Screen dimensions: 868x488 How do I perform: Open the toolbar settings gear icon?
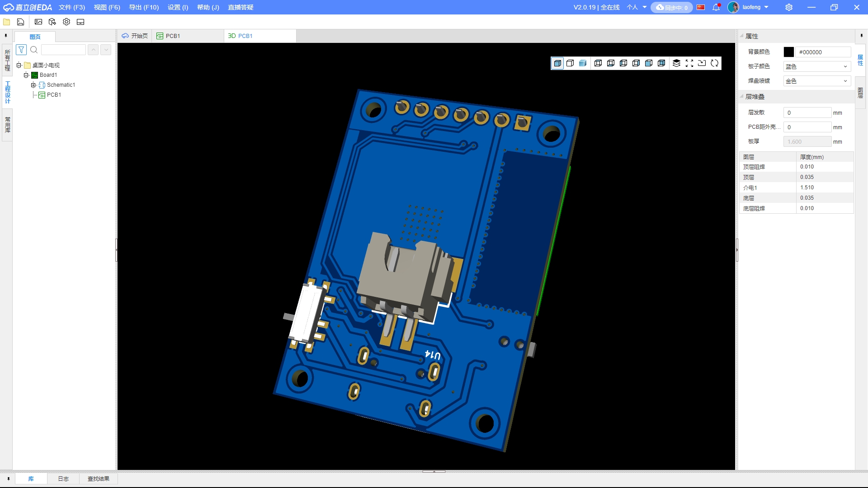tap(66, 22)
